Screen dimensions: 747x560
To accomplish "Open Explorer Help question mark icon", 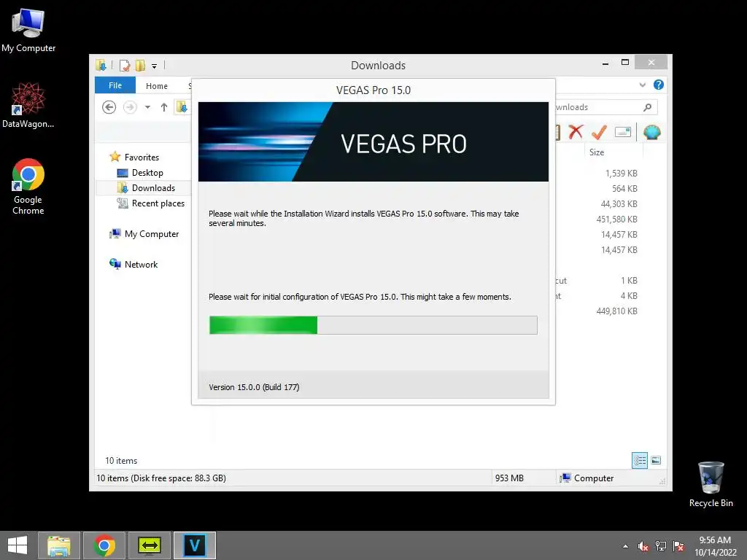I will click(659, 85).
